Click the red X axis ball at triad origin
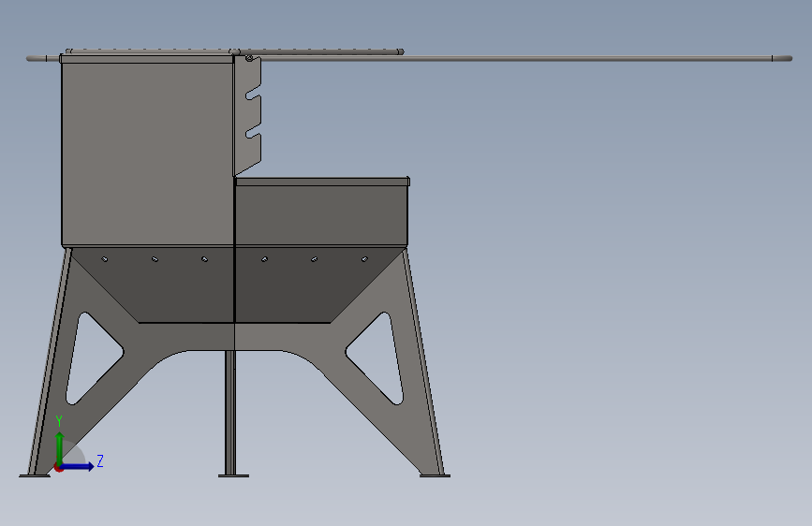This screenshot has width=812, height=526. (59, 468)
